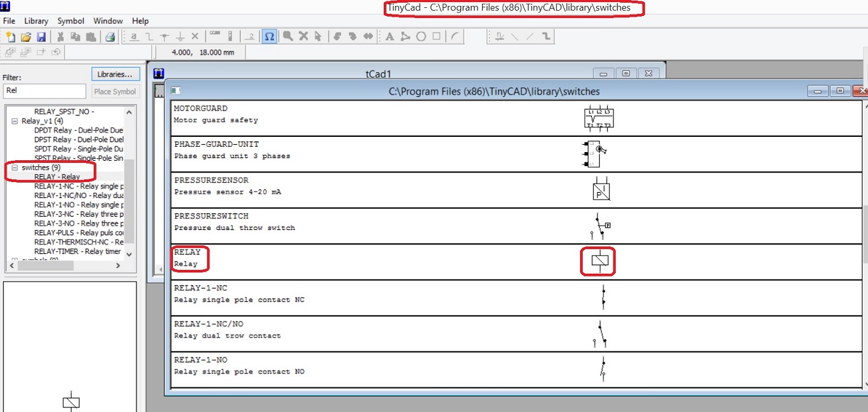Select the polygon drawing tool
This screenshot has width=868, height=412.
pos(405,37)
